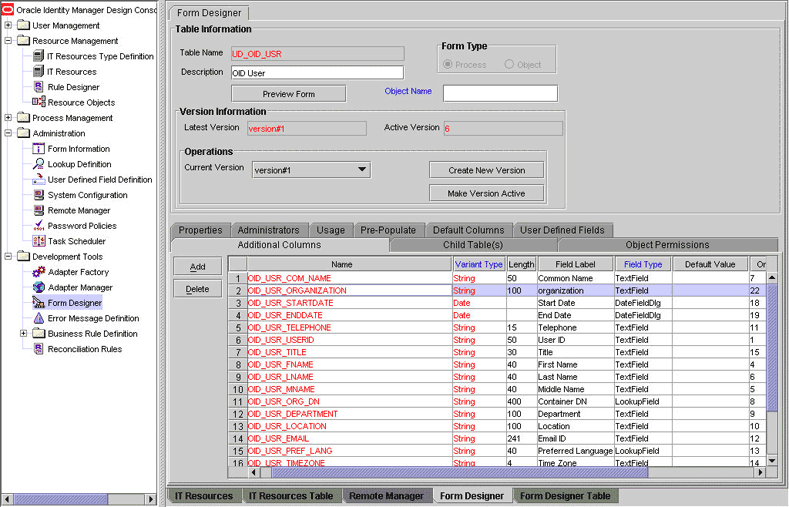Click the User Management folder icon

(24, 25)
